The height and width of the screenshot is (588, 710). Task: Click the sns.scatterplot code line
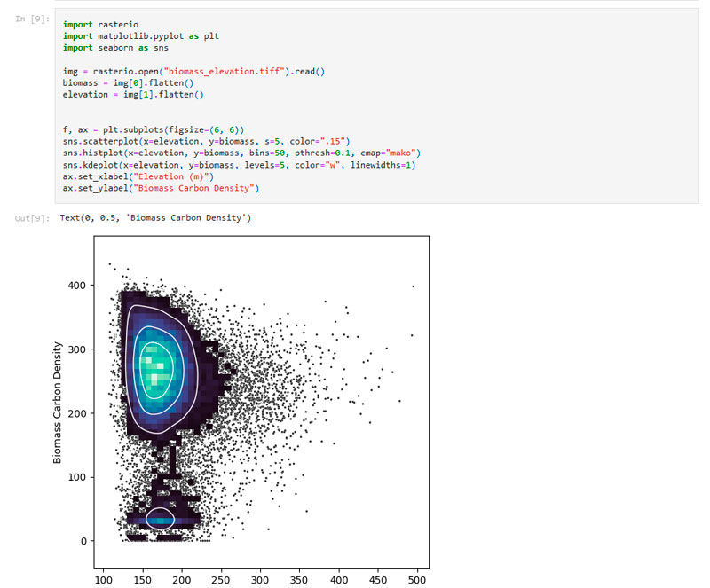tap(207, 142)
